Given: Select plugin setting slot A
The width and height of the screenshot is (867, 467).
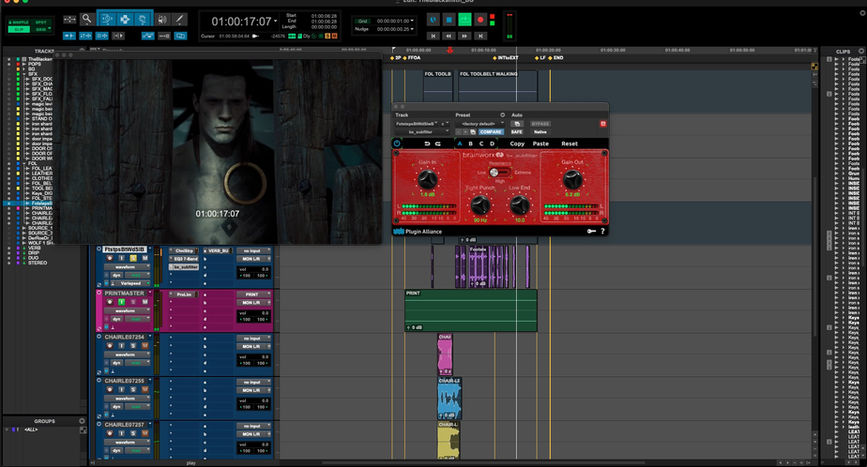Looking at the screenshot, I should pyautogui.click(x=460, y=144).
